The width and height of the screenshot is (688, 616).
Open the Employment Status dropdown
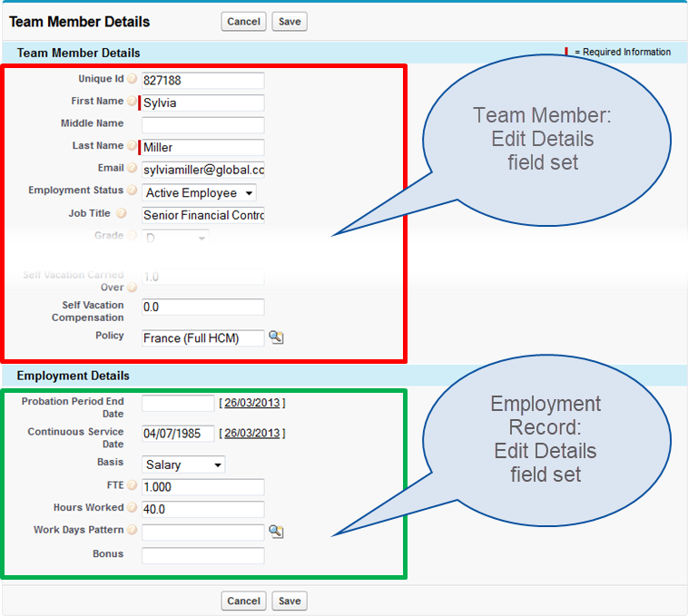pyautogui.click(x=199, y=192)
